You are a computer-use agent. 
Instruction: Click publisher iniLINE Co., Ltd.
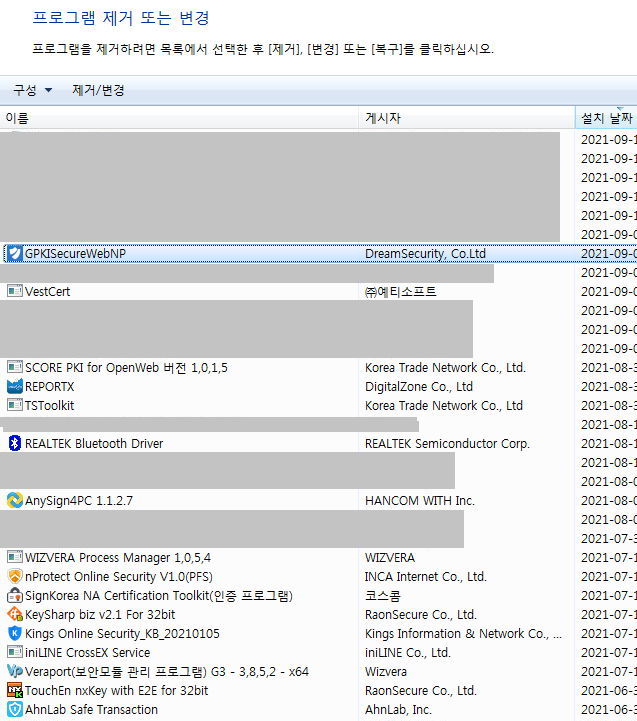point(407,653)
